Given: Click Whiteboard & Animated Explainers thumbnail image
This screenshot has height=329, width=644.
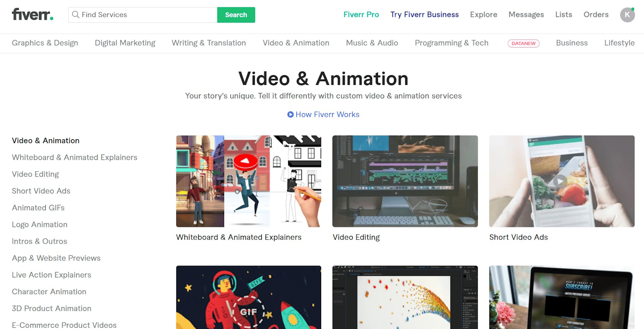Looking at the screenshot, I should click(x=249, y=181).
